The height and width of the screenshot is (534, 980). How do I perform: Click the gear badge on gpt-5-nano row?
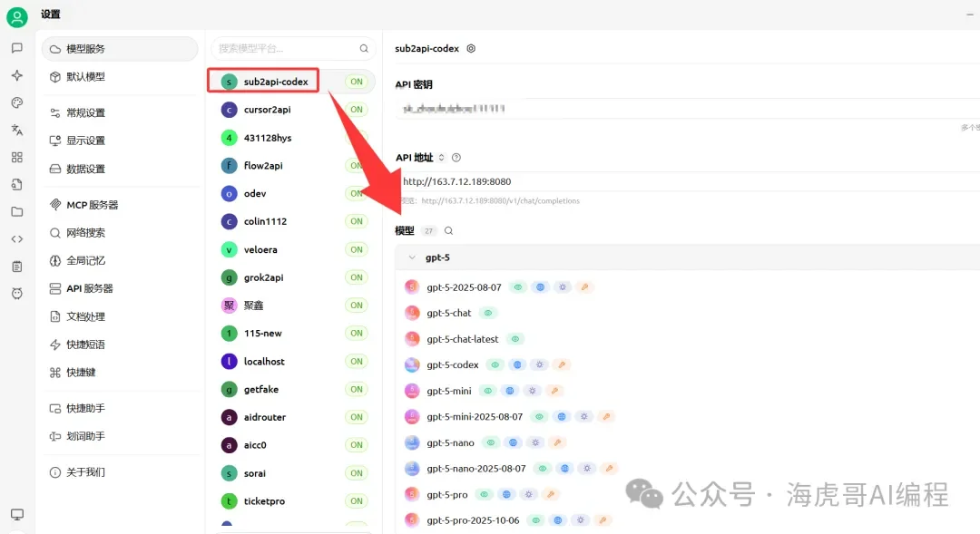pyautogui.click(x=534, y=442)
